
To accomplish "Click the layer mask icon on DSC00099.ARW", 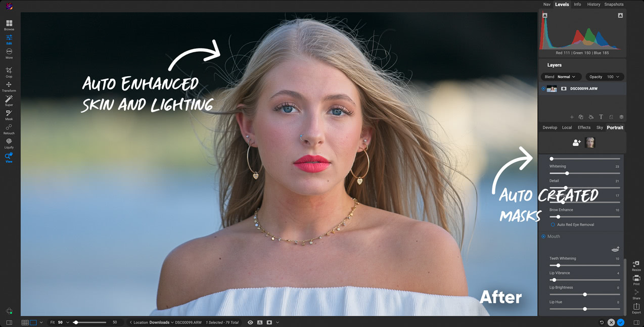I will click(564, 88).
